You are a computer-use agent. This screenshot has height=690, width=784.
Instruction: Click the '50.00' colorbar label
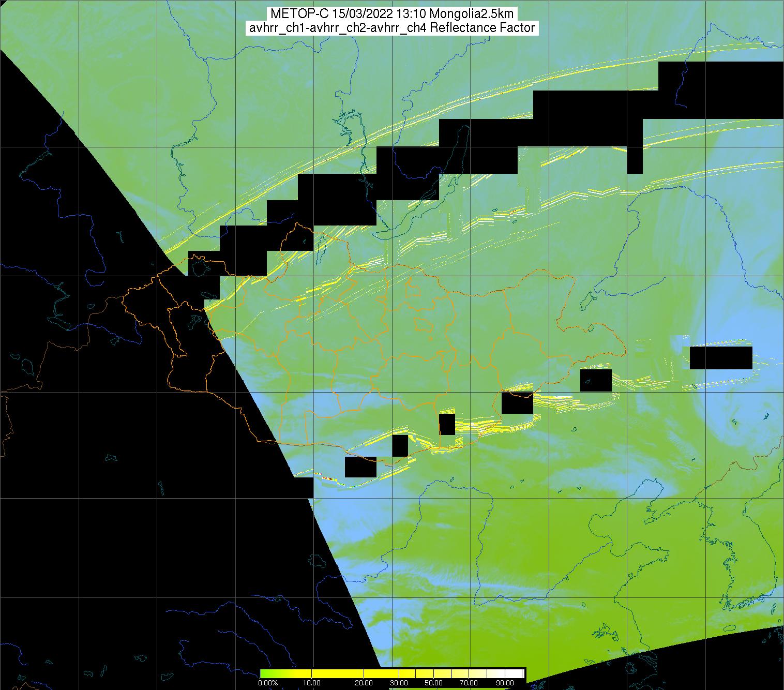pyautogui.click(x=434, y=683)
